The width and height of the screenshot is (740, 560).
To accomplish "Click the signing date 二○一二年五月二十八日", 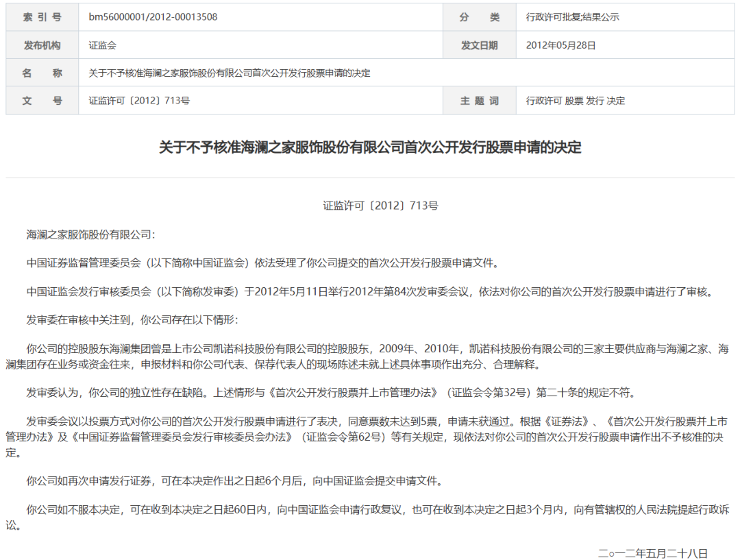I will pos(652,553).
